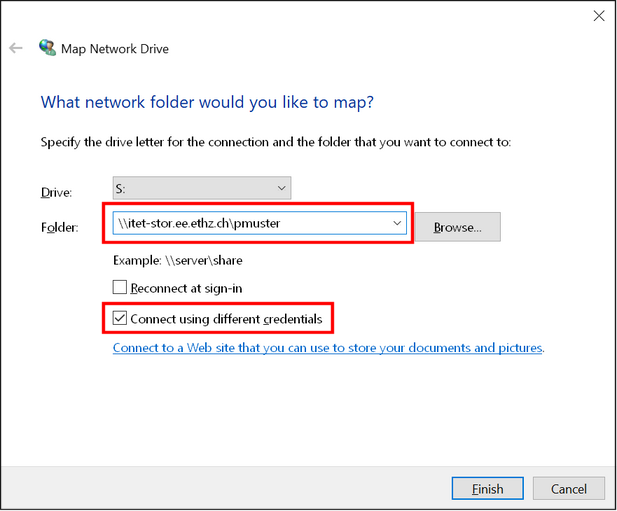Click into the Folder path text field
Image resolution: width=617 pixels, height=511 pixels.
tap(252, 223)
